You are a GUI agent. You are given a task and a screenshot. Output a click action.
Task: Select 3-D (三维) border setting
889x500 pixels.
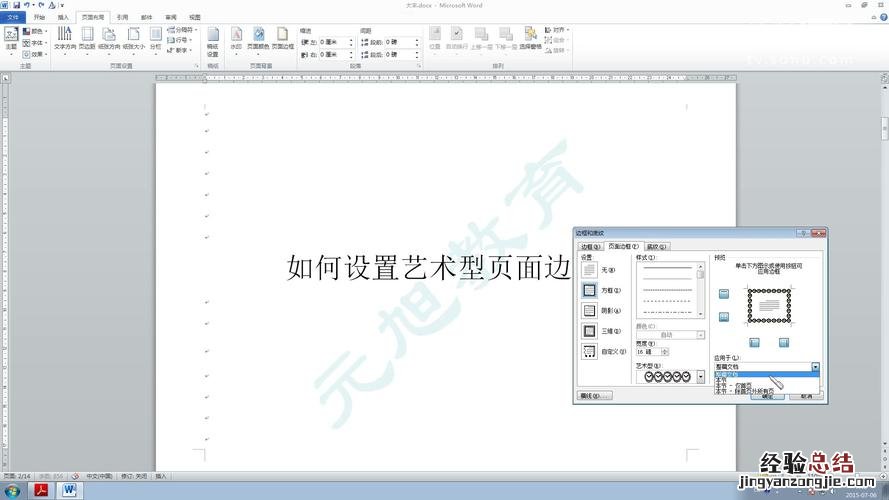click(602, 331)
